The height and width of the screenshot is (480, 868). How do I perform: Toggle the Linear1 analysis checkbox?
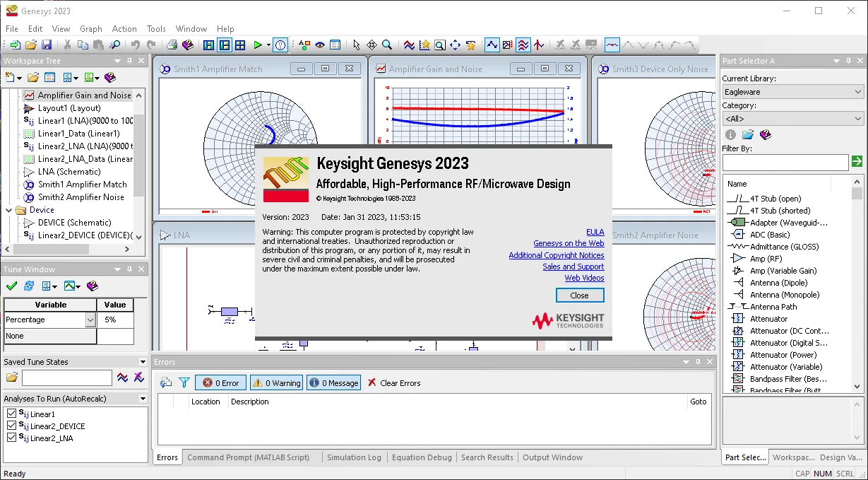coord(11,414)
